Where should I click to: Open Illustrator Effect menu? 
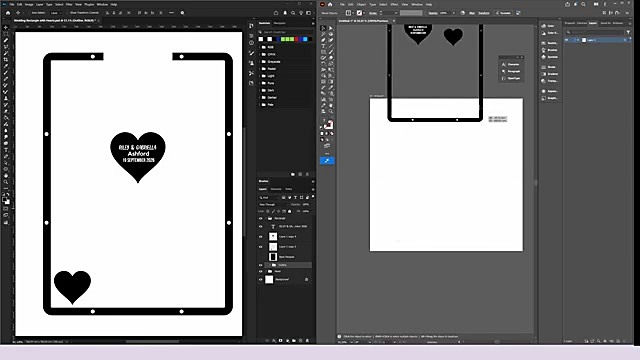click(x=394, y=4)
